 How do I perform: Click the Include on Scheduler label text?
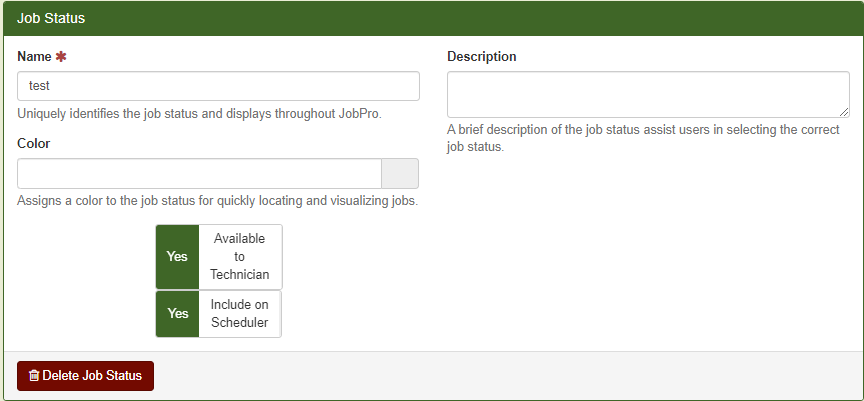[x=240, y=313]
